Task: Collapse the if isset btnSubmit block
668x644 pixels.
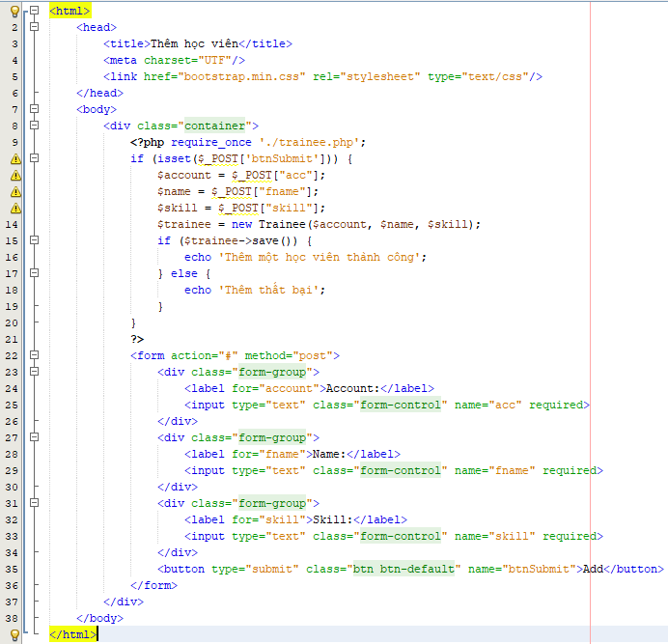Action: [x=35, y=158]
